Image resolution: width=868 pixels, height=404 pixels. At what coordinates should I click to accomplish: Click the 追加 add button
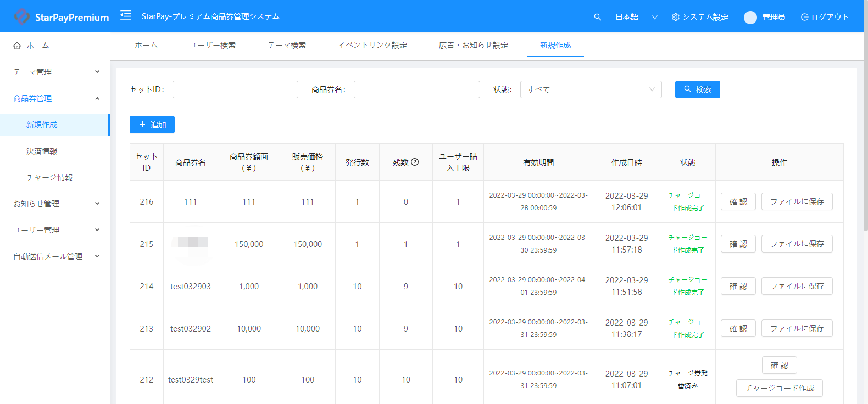152,125
